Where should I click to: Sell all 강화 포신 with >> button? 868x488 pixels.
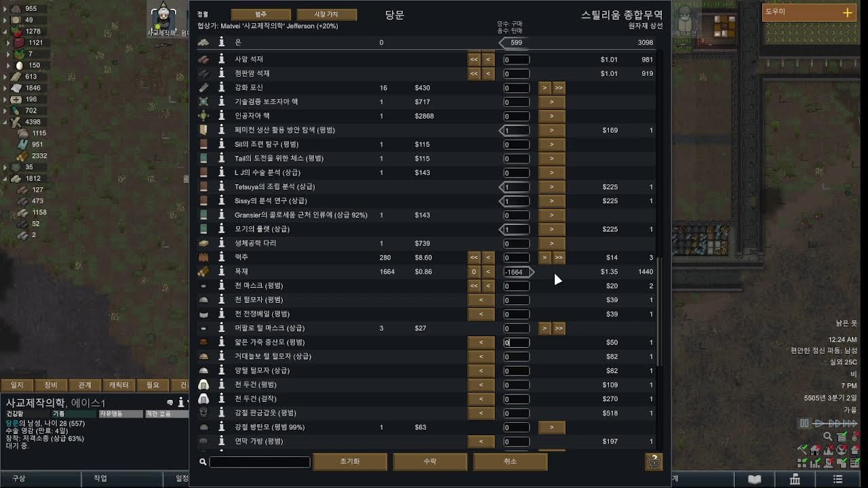(x=559, y=87)
